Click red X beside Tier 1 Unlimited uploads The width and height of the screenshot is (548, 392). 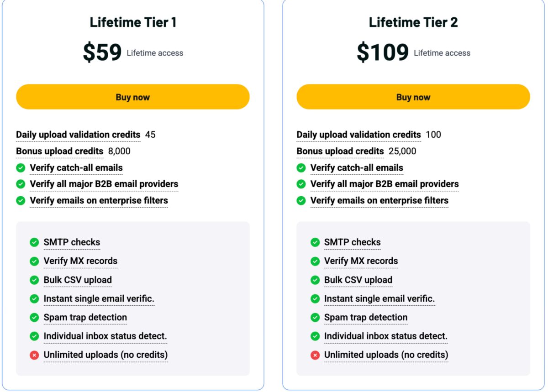34,355
